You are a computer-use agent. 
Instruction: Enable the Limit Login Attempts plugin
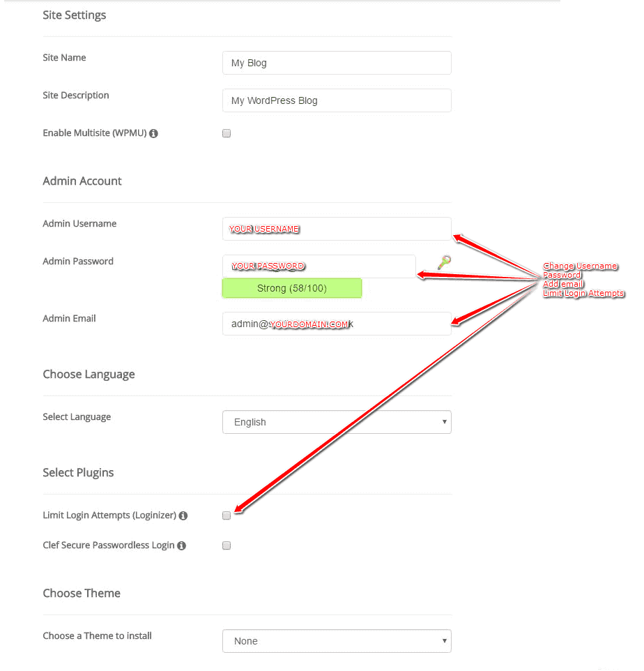(x=226, y=515)
